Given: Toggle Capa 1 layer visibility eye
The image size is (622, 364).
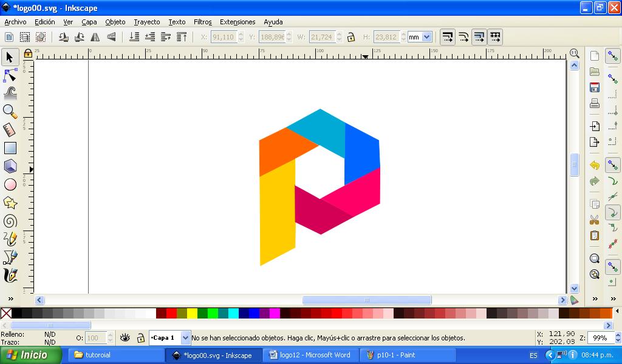Looking at the screenshot, I should pos(125,337).
